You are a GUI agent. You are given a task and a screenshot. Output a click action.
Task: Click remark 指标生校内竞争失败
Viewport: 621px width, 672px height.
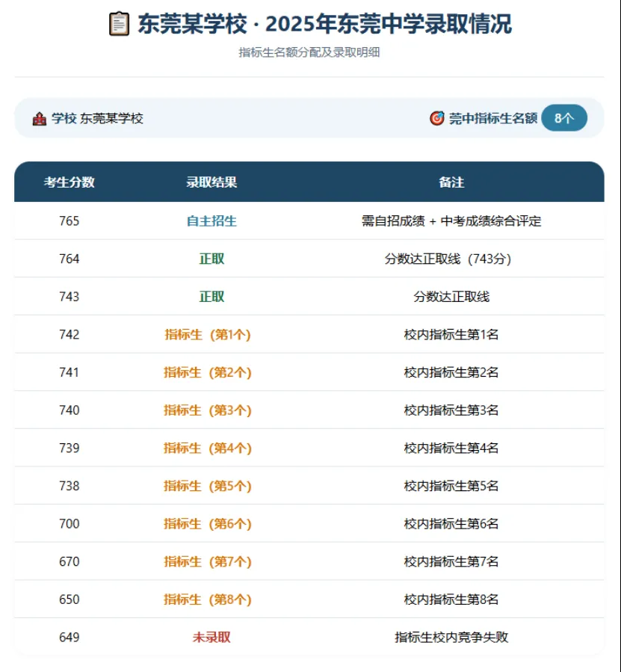click(x=451, y=638)
